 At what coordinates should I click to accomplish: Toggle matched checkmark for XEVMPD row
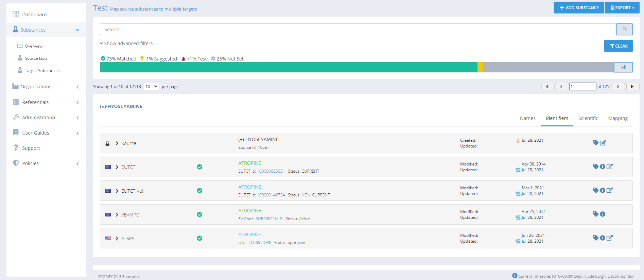coord(199,214)
